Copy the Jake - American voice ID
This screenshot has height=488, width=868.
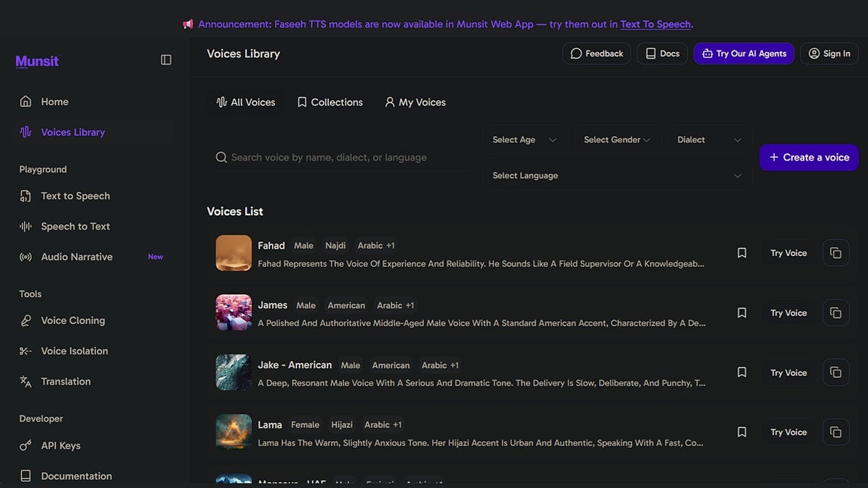pyautogui.click(x=835, y=372)
